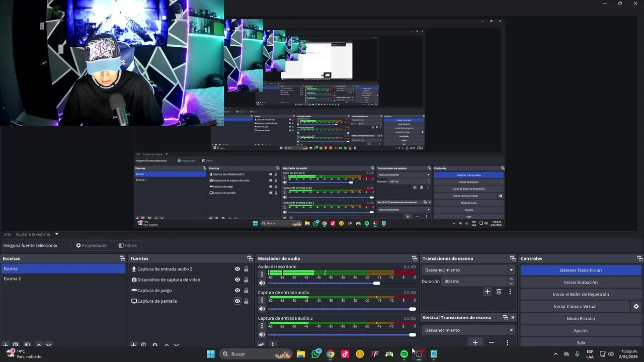Hide Captura de juego source
Viewport: 644px width, 362px height.
click(x=237, y=290)
